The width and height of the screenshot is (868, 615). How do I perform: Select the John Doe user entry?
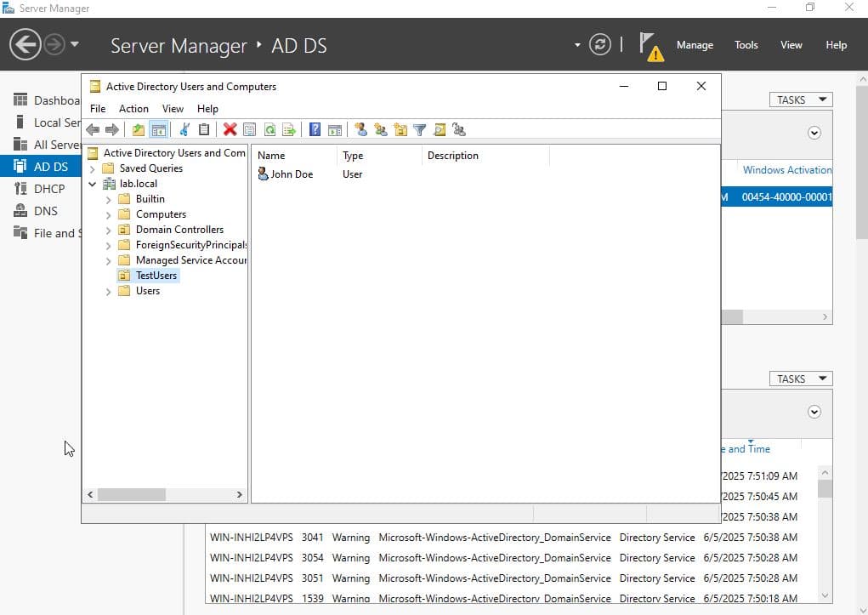click(x=291, y=174)
